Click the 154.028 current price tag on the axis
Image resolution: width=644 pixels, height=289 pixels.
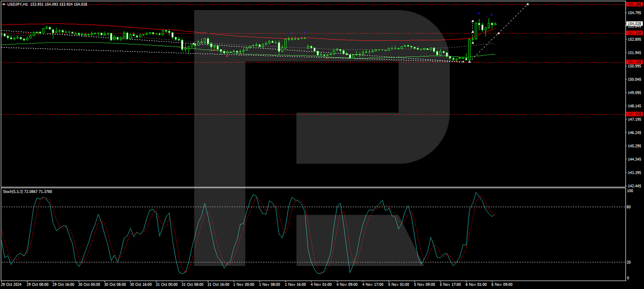(635, 23)
